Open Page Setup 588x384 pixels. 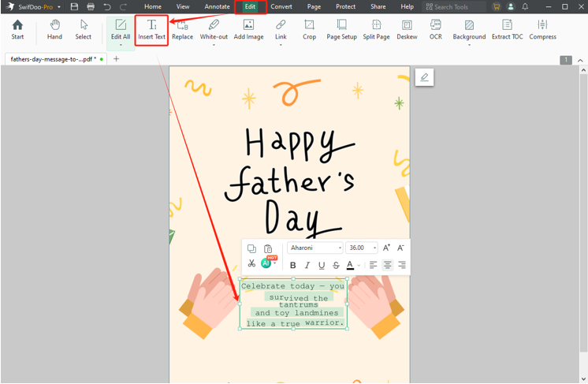pos(341,30)
